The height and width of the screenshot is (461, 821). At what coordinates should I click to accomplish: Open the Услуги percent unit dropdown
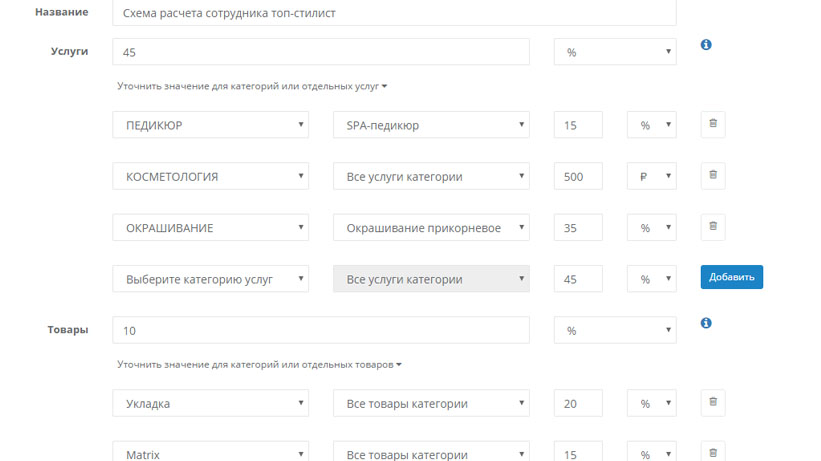point(614,52)
